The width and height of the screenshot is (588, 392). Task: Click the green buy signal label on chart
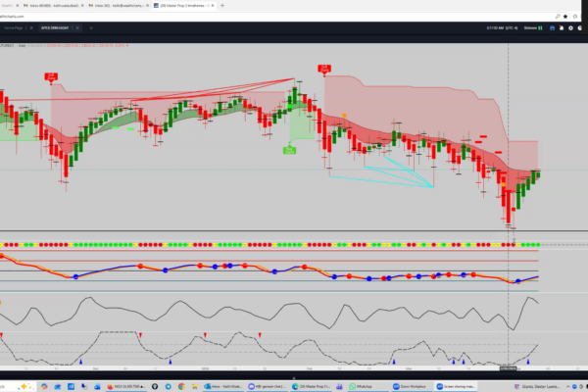290,150
